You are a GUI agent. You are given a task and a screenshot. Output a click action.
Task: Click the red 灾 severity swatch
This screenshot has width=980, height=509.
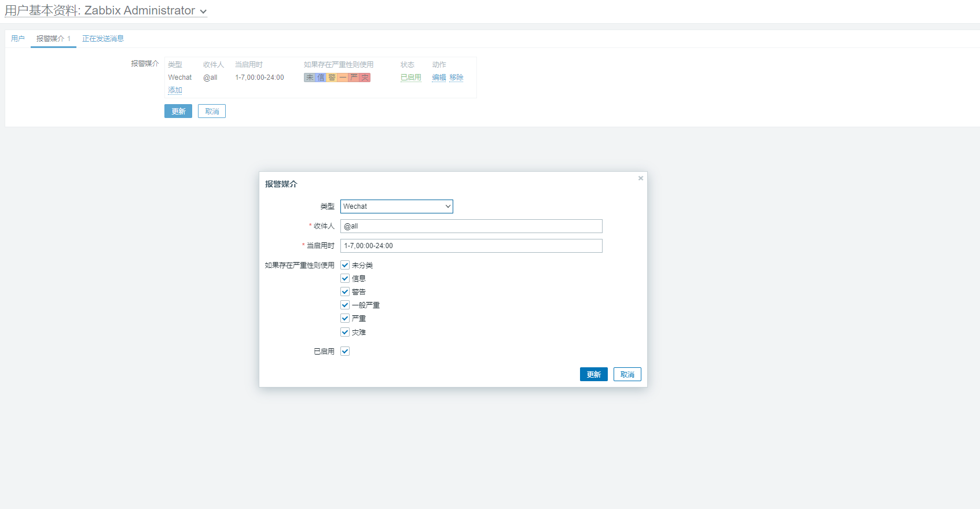click(x=365, y=78)
